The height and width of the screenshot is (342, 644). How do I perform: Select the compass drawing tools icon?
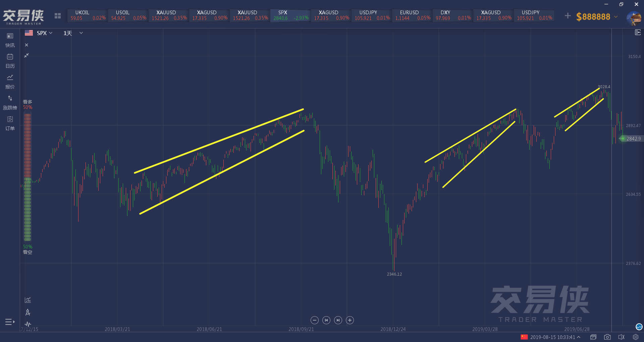(x=28, y=312)
